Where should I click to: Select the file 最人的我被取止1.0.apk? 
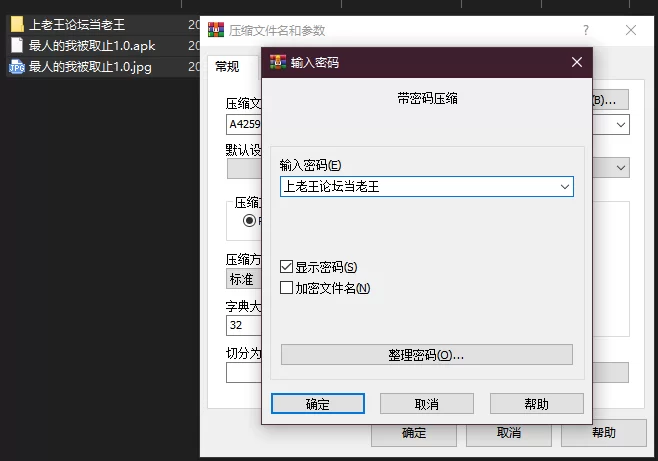103,45
